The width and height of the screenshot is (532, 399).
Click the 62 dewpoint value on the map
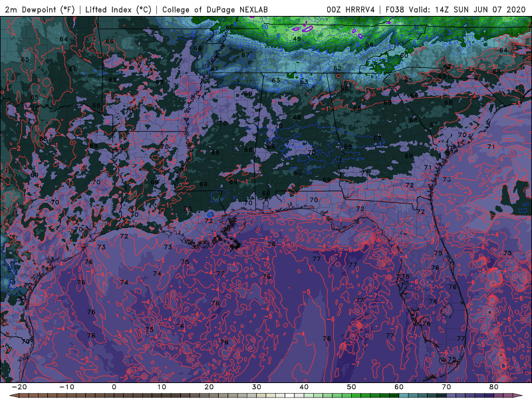pyautogui.click(x=337, y=68)
